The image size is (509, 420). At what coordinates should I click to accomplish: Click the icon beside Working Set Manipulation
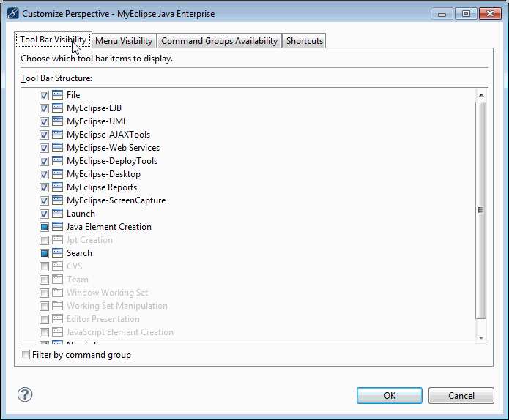click(57, 306)
